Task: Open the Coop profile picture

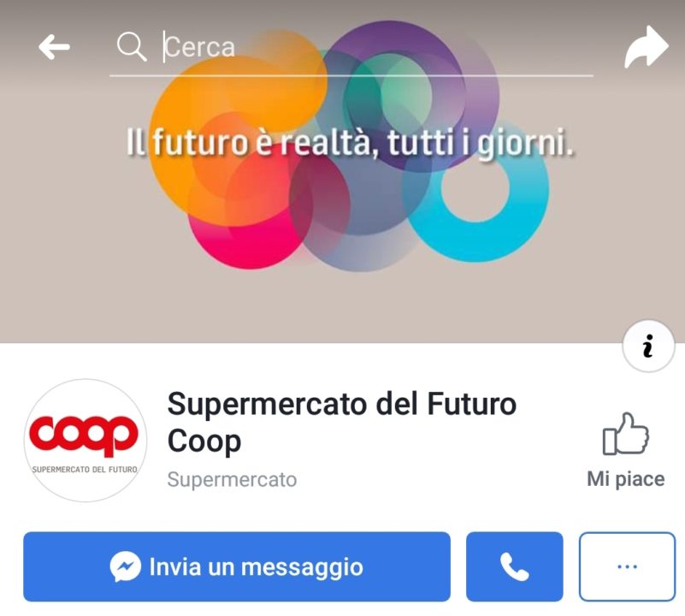Action: 86,441
